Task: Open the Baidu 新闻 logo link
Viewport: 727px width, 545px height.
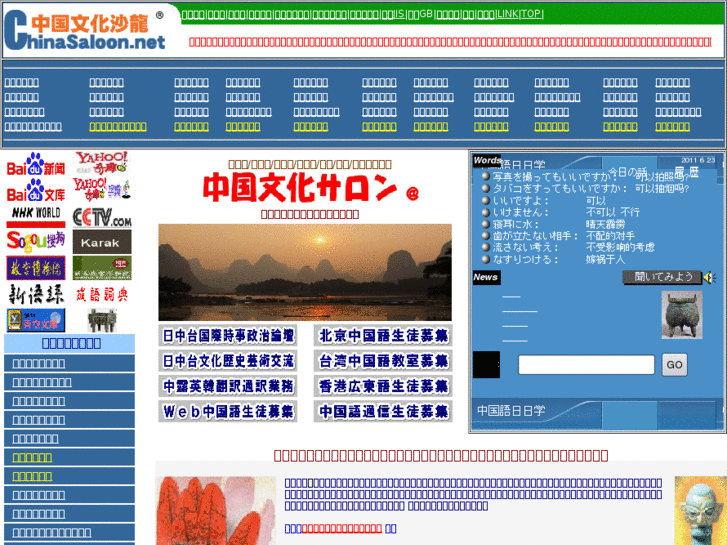Action: 36,165
